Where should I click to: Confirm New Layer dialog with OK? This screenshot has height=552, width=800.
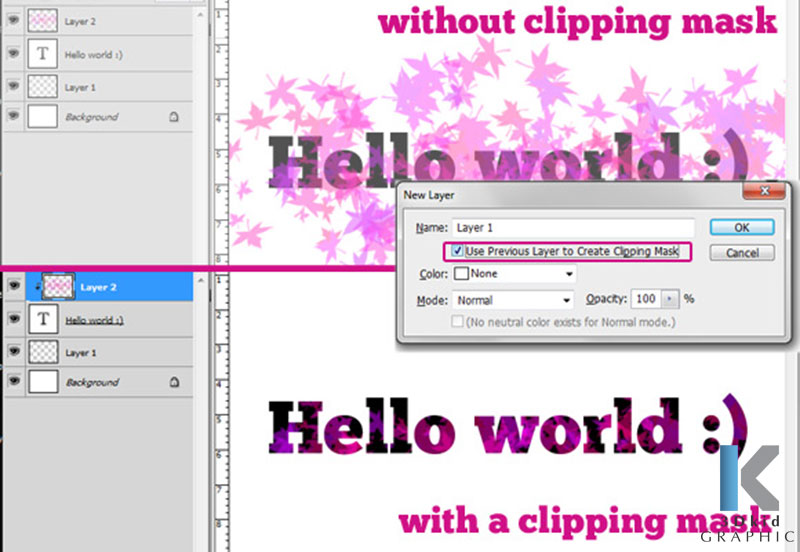point(742,228)
